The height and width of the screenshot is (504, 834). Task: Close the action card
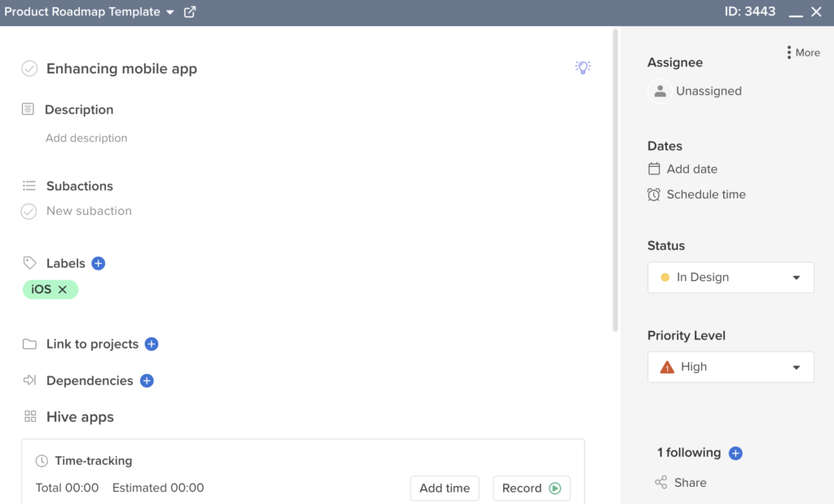(x=816, y=11)
